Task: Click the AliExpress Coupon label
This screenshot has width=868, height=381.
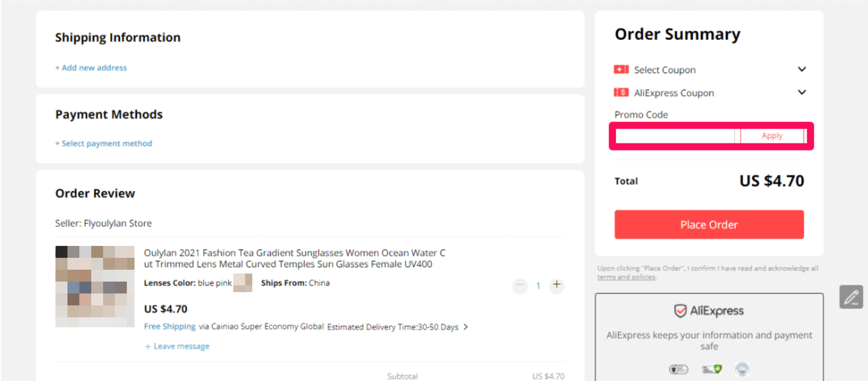Action: pos(674,93)
